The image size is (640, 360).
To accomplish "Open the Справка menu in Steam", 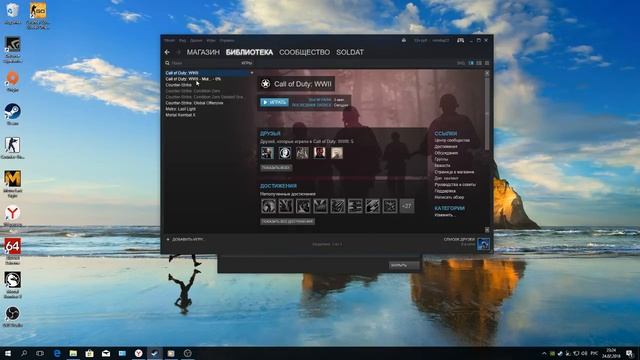I will (227, 40).
